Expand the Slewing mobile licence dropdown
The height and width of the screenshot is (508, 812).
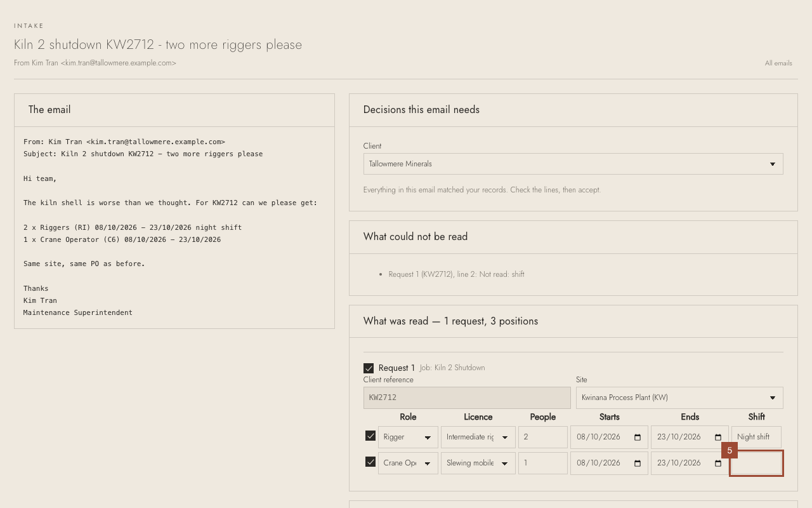(478, 463)
